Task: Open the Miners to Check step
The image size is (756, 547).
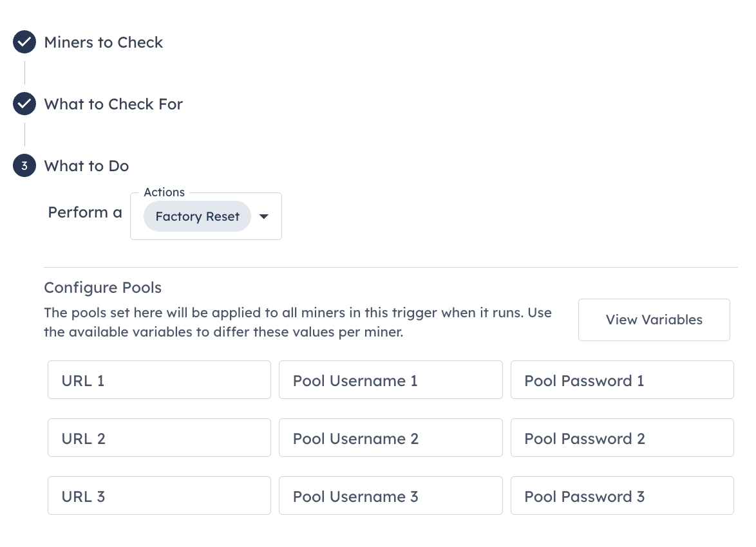Action: (103, 42)
